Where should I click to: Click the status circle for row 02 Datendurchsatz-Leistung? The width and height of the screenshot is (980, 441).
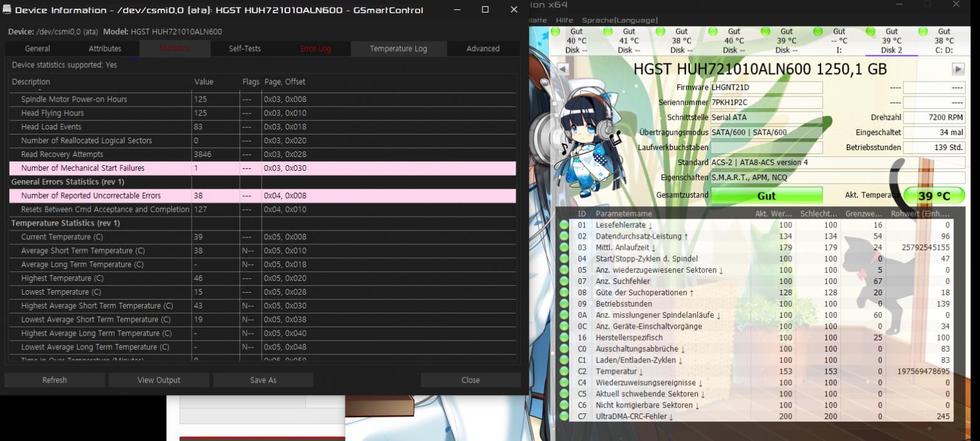tap(563, 236)
